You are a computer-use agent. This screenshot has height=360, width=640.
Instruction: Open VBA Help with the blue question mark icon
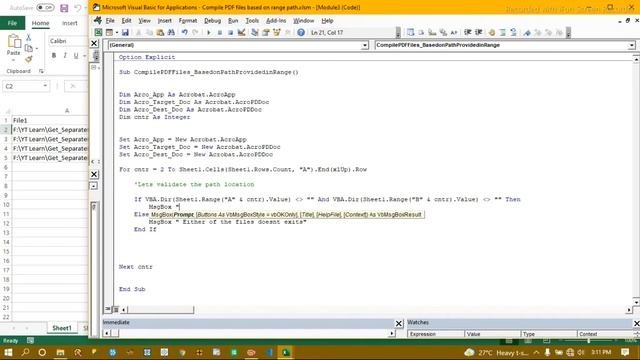[301, 32]
